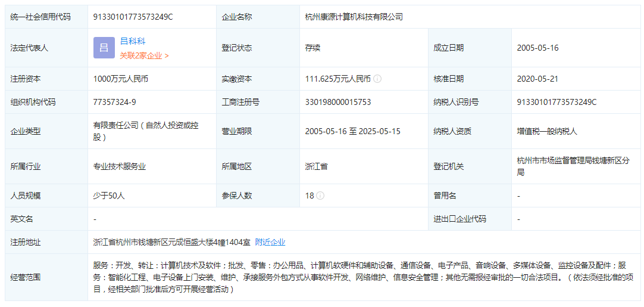
Task: Click staff size value 少于50人
Action: (x=109, y=196)
